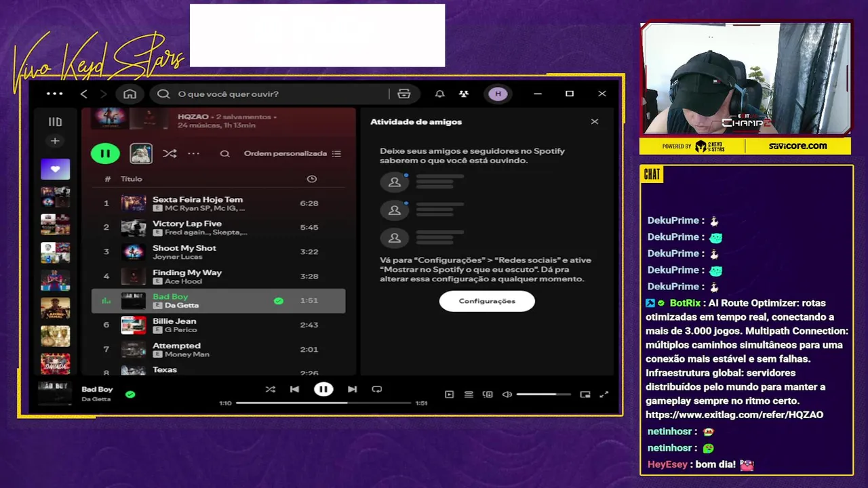Image resolution: width=868 pixels, height=488 pixels.
Task: Expand Your Library sidebar
Action: [x=55, y=122]
